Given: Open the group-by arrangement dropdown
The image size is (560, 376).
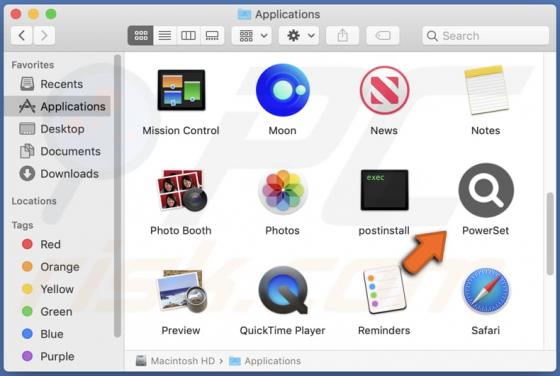Looking at the screenshot, I should pyautogui.click(x=251, y=35).
